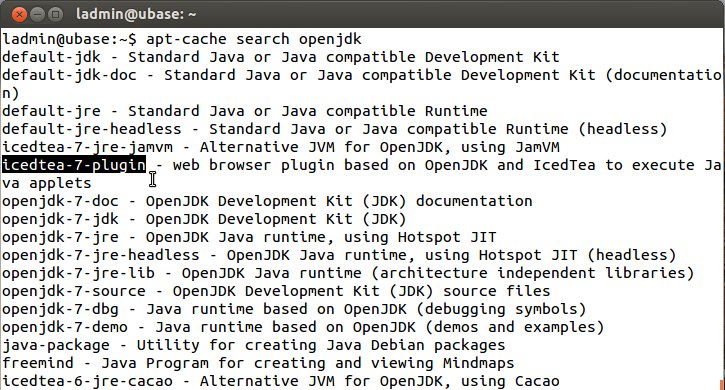Minimize the terminal window
This screenshot has height=390, width=725.
[37, 14]
